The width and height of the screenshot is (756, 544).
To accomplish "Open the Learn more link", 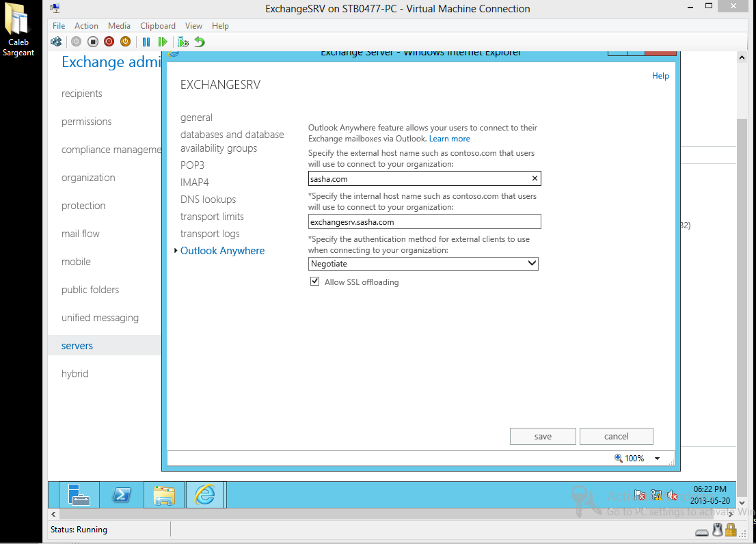I will click(449, 139).
